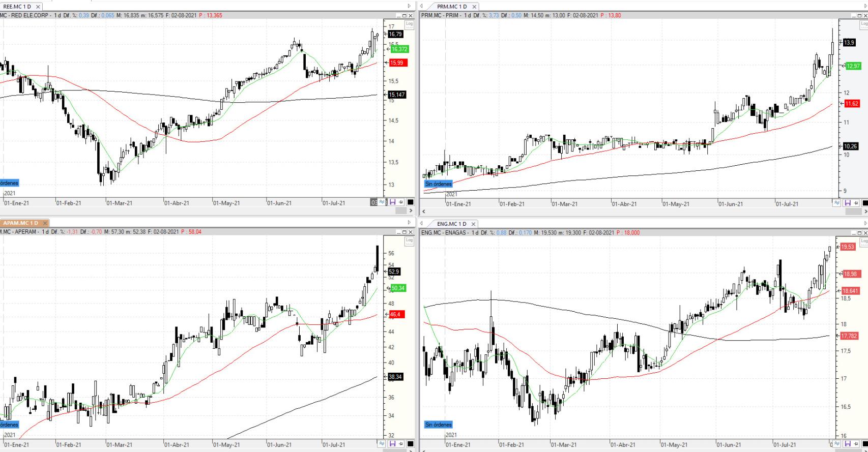Click the pin icon in REE.MC chart

point(400,202)
